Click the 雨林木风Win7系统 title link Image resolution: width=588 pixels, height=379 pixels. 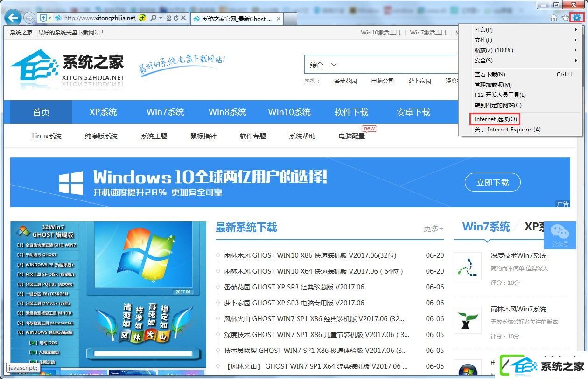pyautogui.click(x=518, y=309)
